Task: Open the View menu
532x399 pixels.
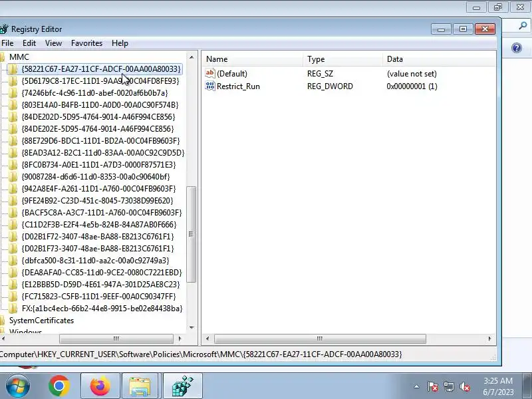Action: 54,43
